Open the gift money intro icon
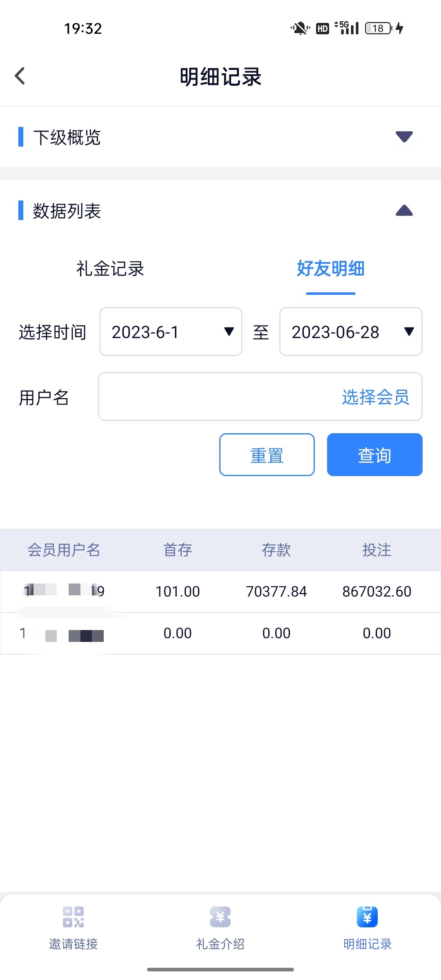The height and width of the screenshot is (980, 441). click(220, 917)
